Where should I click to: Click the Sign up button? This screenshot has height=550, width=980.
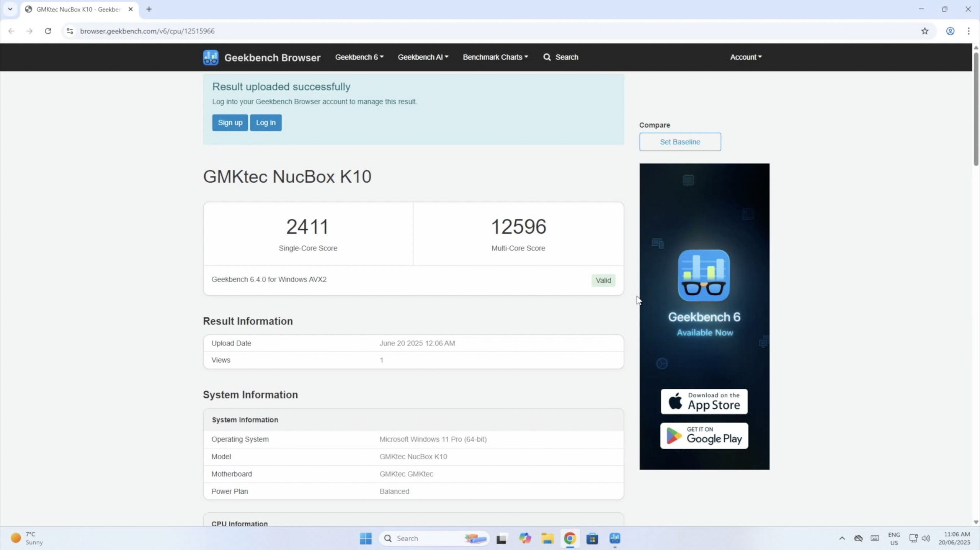point(230,123)
